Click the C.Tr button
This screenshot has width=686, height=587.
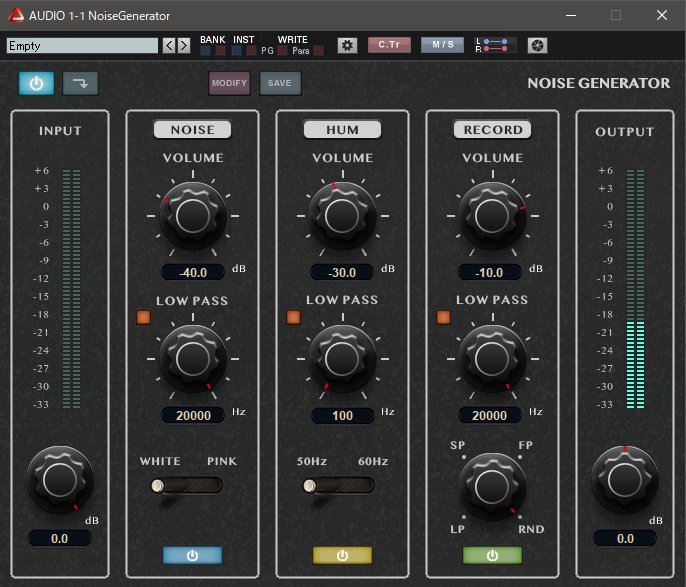(x=389, y=45)
